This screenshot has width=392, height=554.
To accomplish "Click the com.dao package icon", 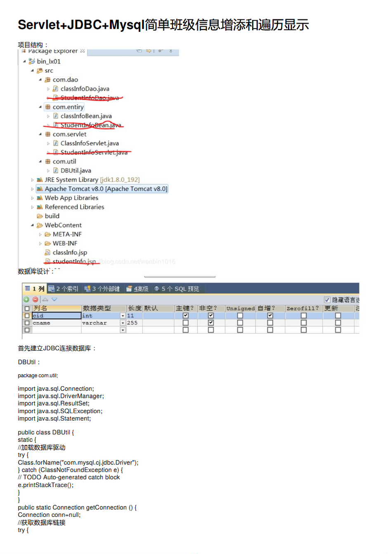I will click(x=48, y=80).
